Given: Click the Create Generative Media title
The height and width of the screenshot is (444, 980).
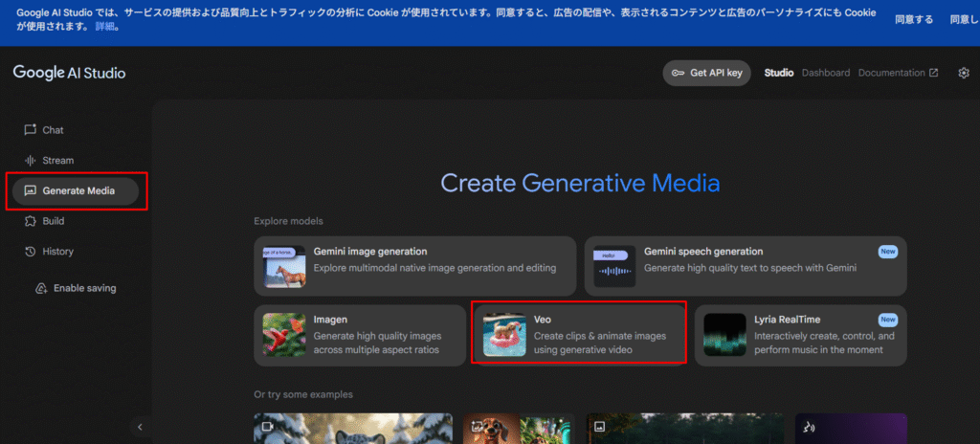Looking at the screenshot, I should pyautogui.click(x=581, y=183).
